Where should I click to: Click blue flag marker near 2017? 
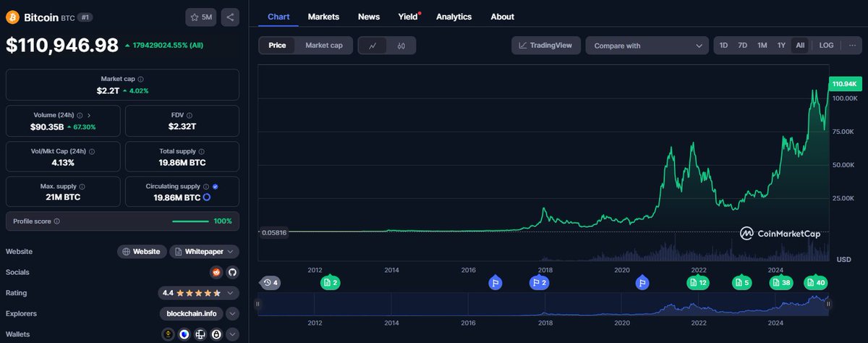(x=495, y=282)
